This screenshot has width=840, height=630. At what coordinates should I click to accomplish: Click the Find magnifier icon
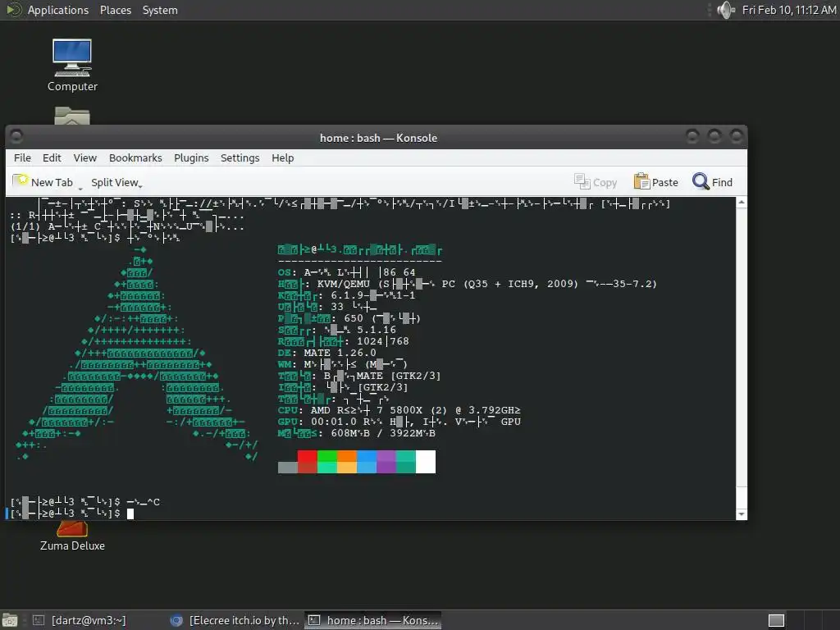[x=701, y=181]
